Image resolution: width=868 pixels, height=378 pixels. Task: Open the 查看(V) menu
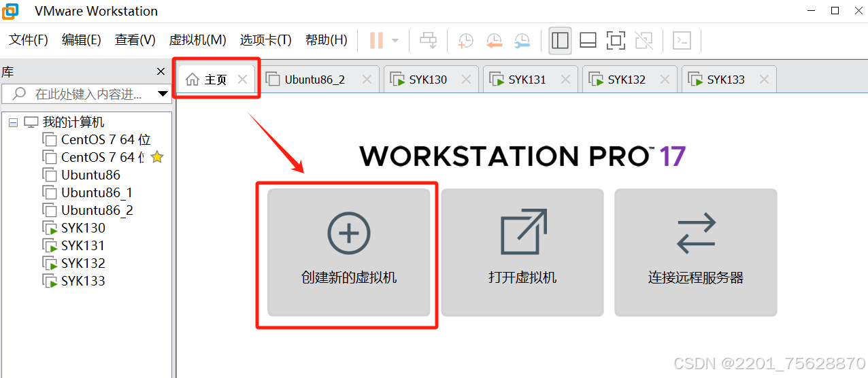tap(135, 40)
